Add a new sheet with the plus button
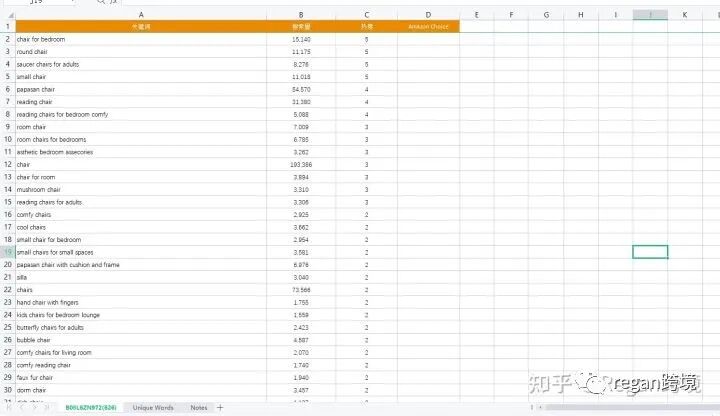The image size is (720, 416). [220, 407]
